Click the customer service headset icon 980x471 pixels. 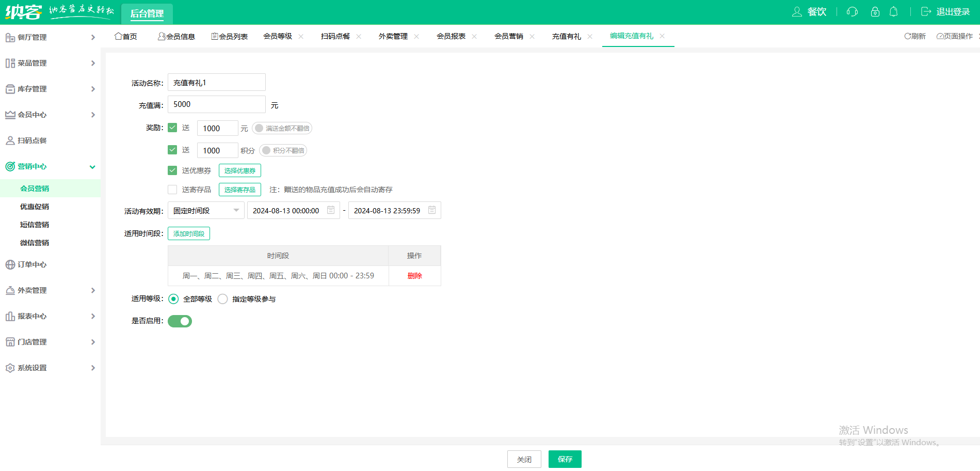click(852, 12)
